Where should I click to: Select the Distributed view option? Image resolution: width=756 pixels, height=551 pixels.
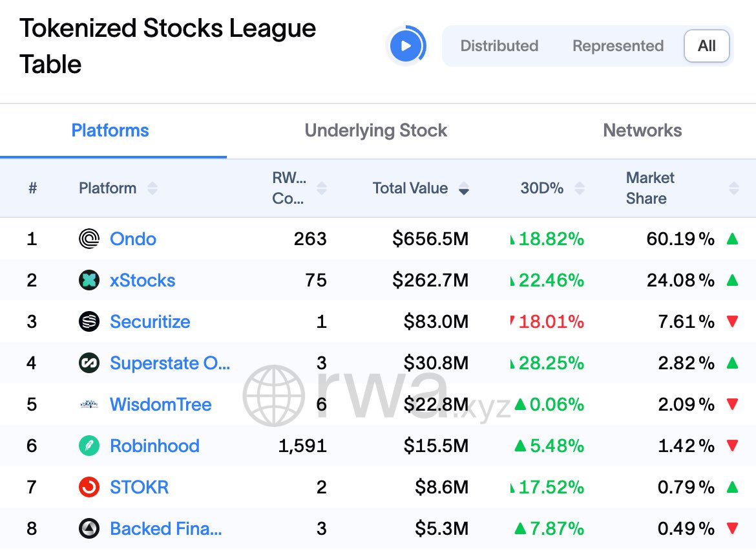[x=499, y=46]
